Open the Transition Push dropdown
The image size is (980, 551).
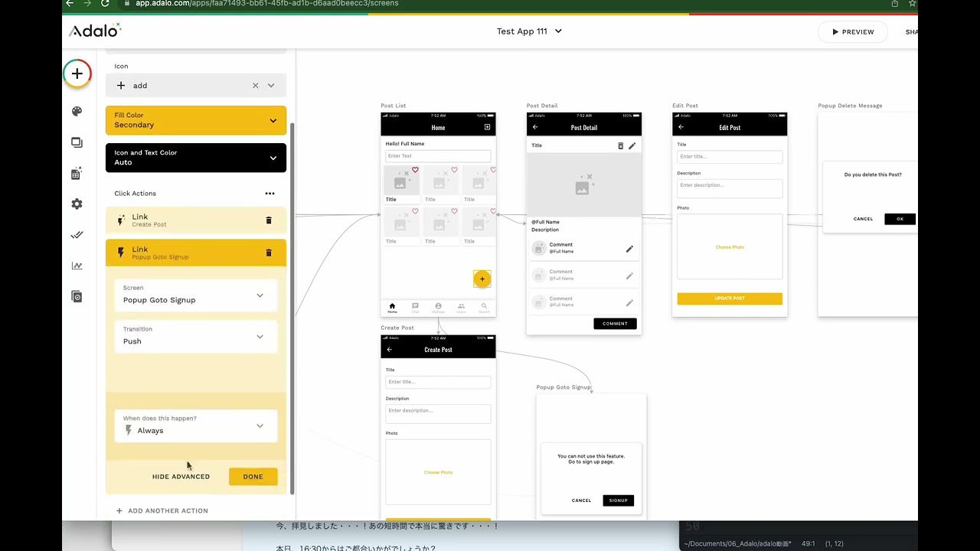[196, 337]
